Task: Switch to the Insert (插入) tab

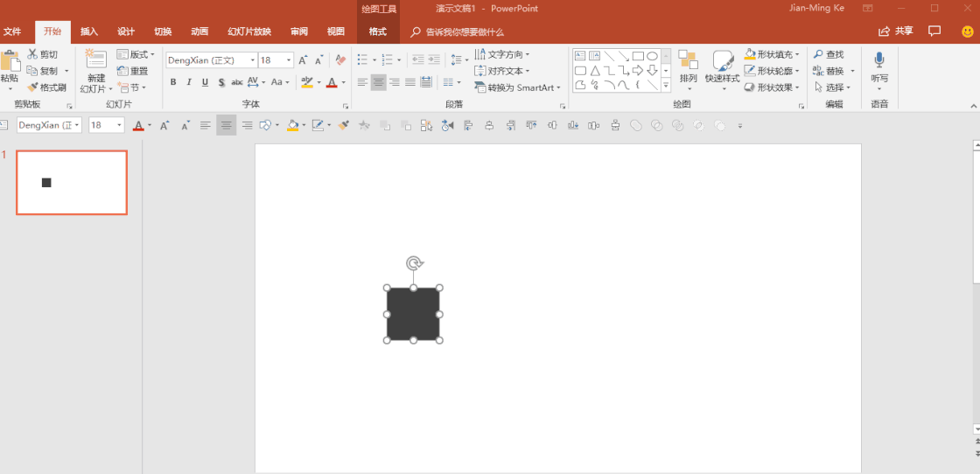Action: click(89, 31)
